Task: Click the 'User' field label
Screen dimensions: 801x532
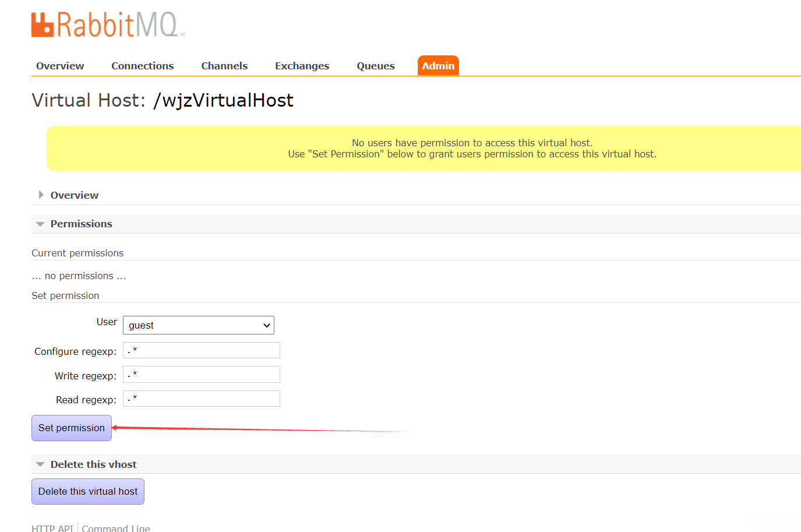Action: (x=107, y=322)
